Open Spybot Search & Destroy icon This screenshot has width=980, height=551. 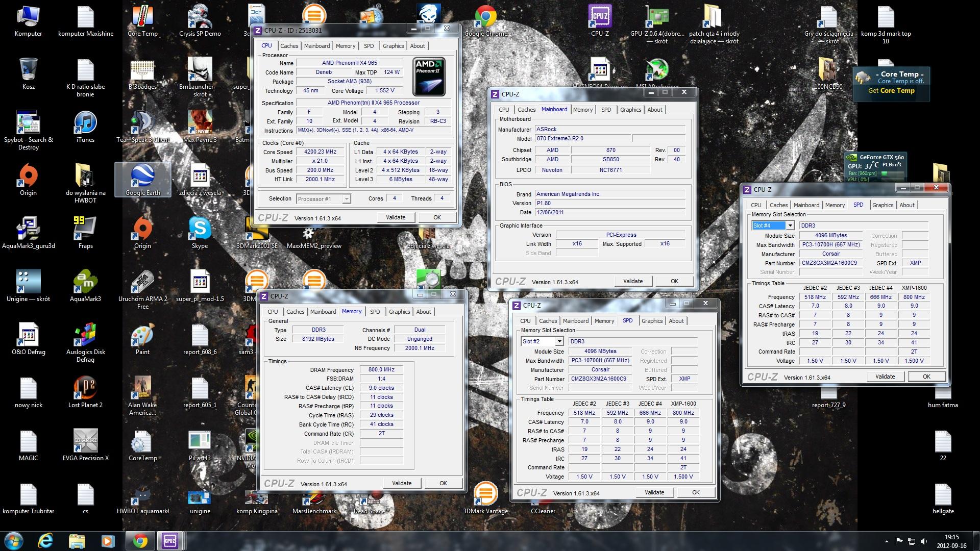pos(28,131)
